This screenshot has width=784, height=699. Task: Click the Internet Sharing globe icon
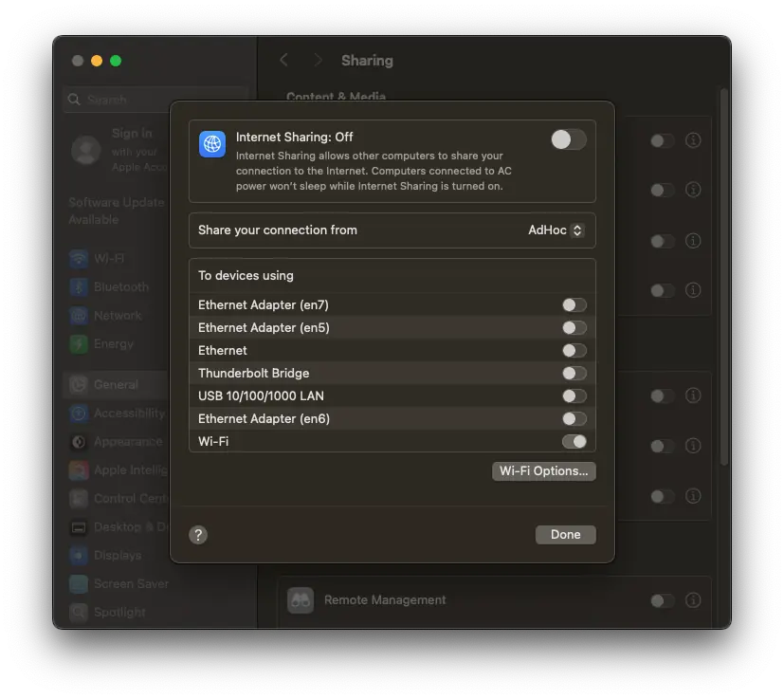click(212, 144)
